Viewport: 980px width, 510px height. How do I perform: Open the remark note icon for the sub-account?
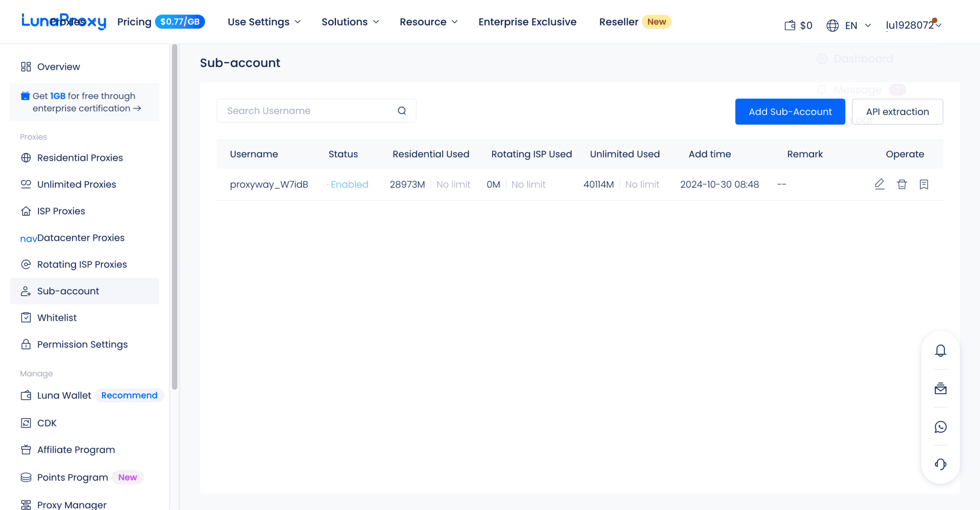tap(924, 184)
